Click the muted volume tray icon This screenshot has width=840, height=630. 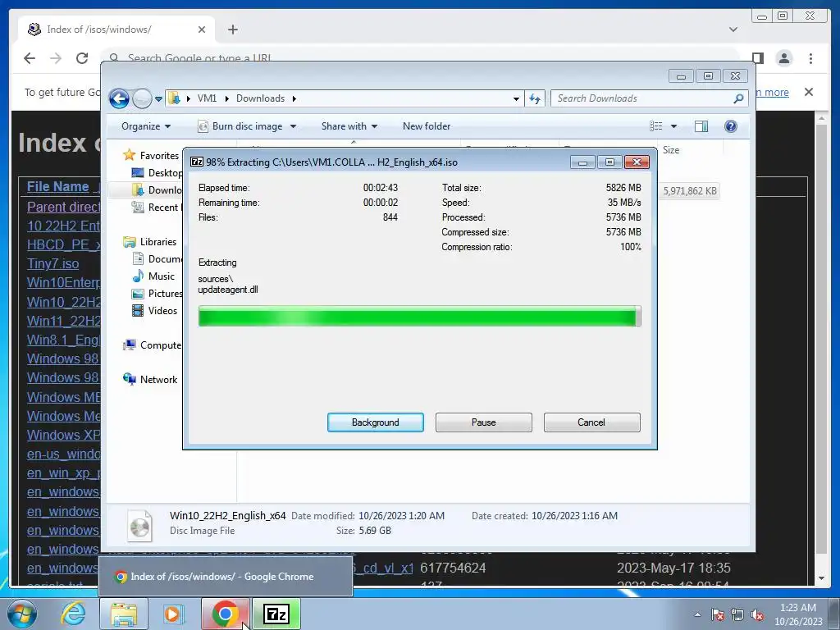757,614
